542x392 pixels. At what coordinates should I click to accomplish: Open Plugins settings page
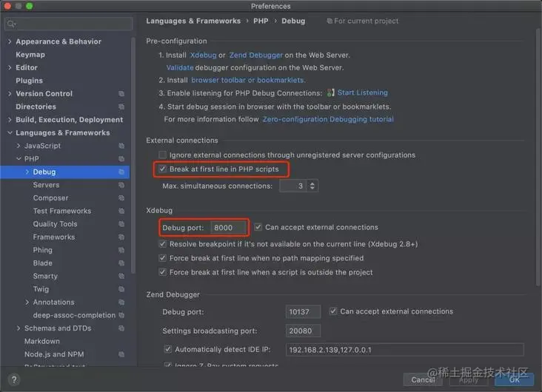click(x=30, y=81)
